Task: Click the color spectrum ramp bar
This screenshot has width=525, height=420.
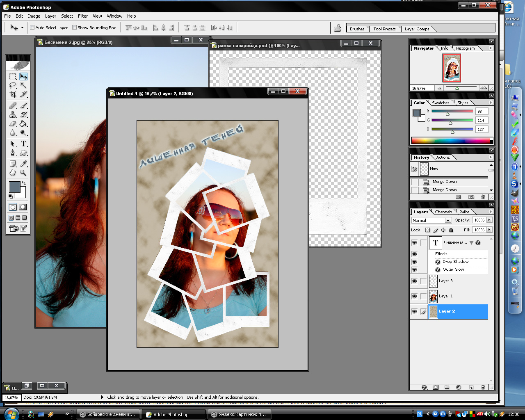Action: (451, 141)
